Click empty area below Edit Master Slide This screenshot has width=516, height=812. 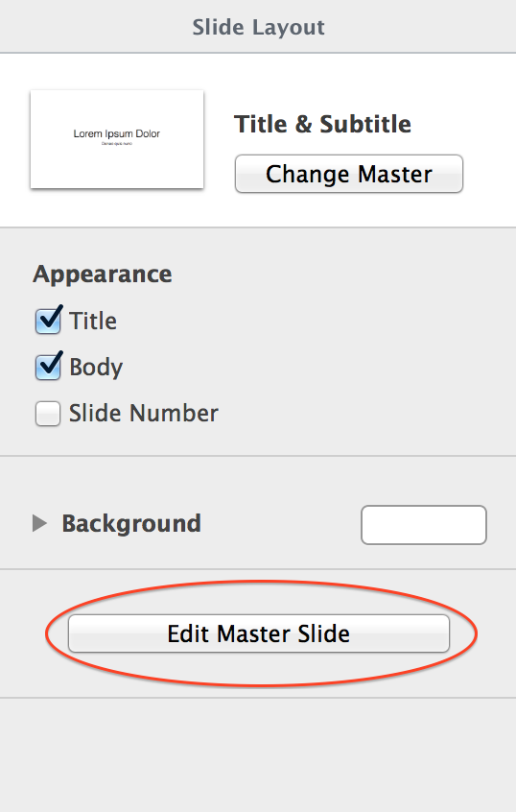coord(258,755)
